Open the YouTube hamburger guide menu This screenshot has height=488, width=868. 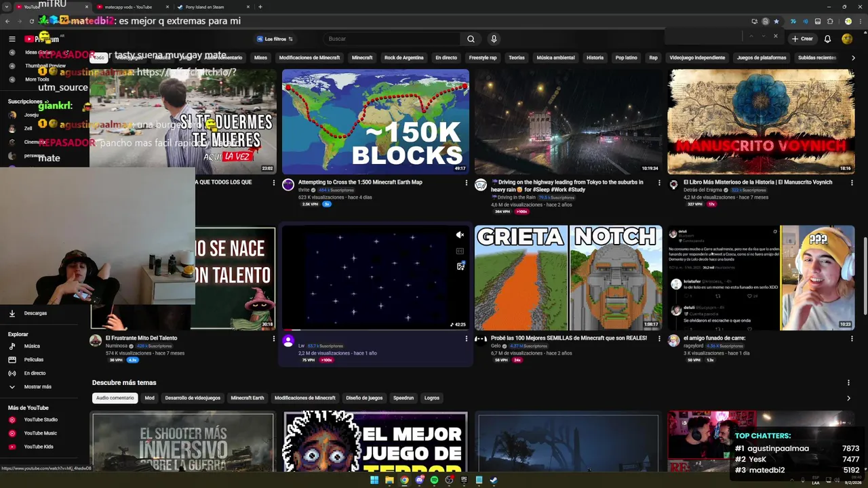click(x=12, y=39)
